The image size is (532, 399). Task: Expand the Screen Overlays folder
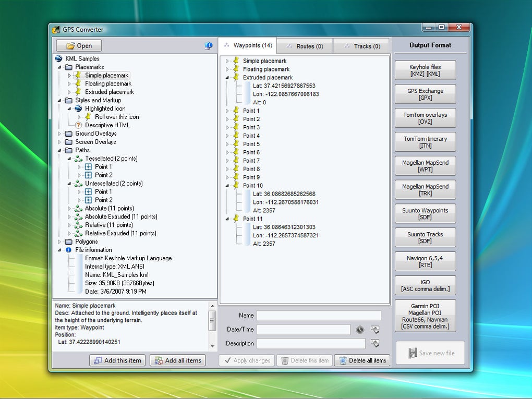[59, 142]
